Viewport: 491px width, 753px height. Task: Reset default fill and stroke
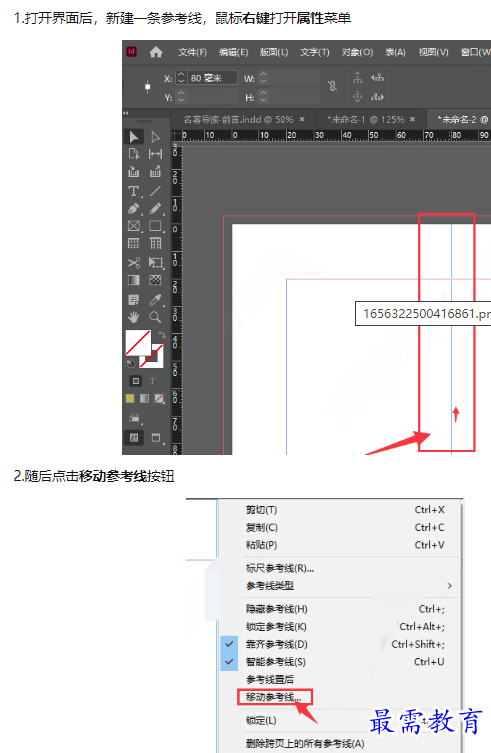130,363
